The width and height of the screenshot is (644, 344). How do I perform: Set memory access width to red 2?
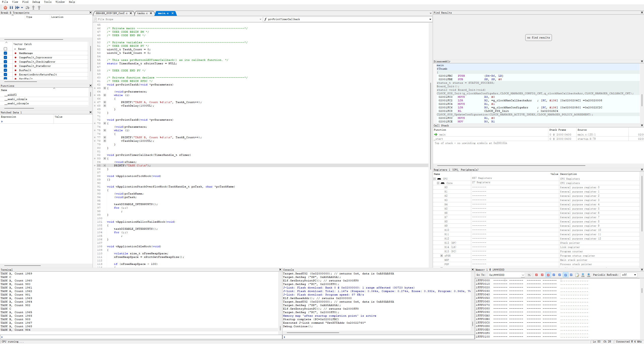542,275
